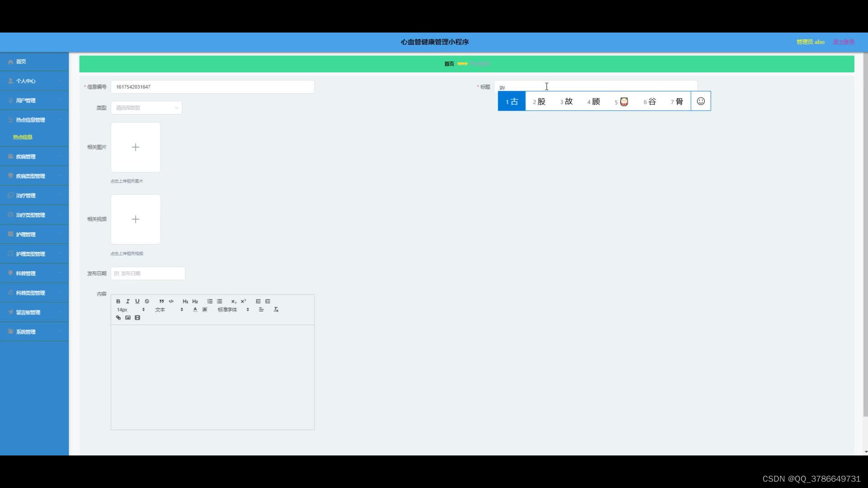Image resolution: width=868 pixels, height=488 pixels.
Task: Open the 留言板管理 sidebar menu
Action: pyautogui.click(x=34, y=312)
